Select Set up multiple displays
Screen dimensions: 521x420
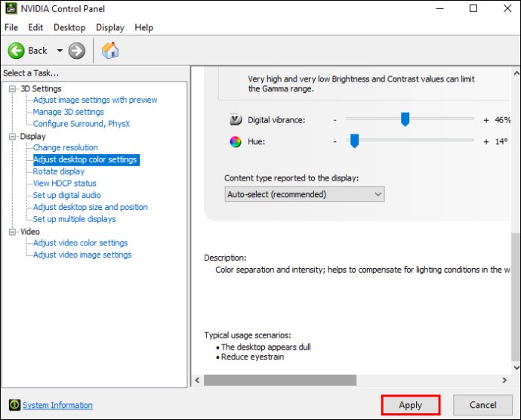75,219
